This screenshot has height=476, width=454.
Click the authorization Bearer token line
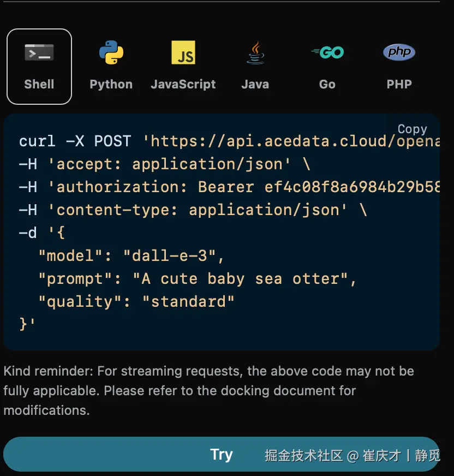229,187
